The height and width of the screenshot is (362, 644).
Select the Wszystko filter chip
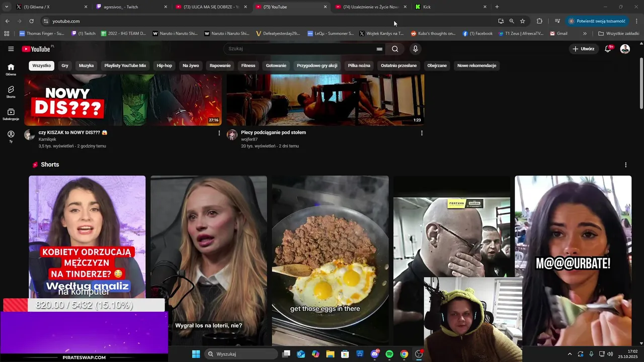click(41, 65)
